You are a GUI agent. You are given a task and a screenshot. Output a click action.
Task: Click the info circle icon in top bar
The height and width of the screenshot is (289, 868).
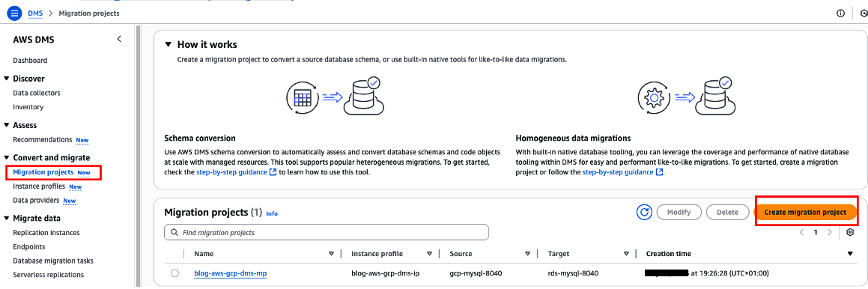click(x=840, y=13)
